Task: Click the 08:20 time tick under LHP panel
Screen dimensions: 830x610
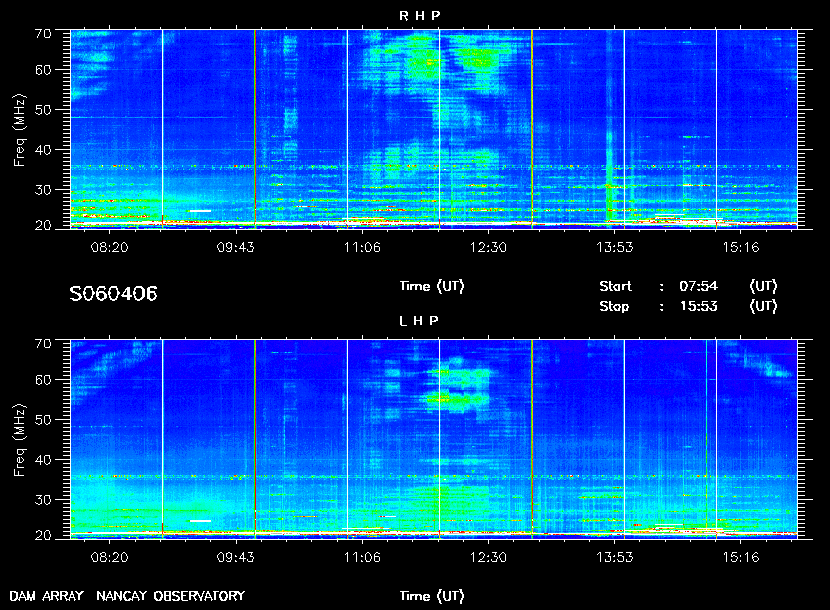Action: [x=110, y=558]
